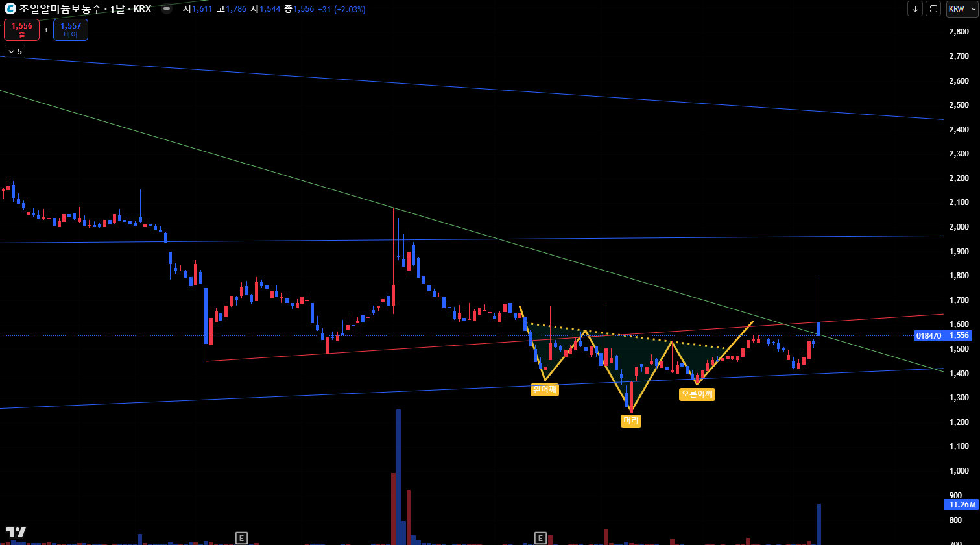Click the 저1,544 low value in header
Image resolution: width=980 pixels, height=545 pixels.
[x=265, y=10]
